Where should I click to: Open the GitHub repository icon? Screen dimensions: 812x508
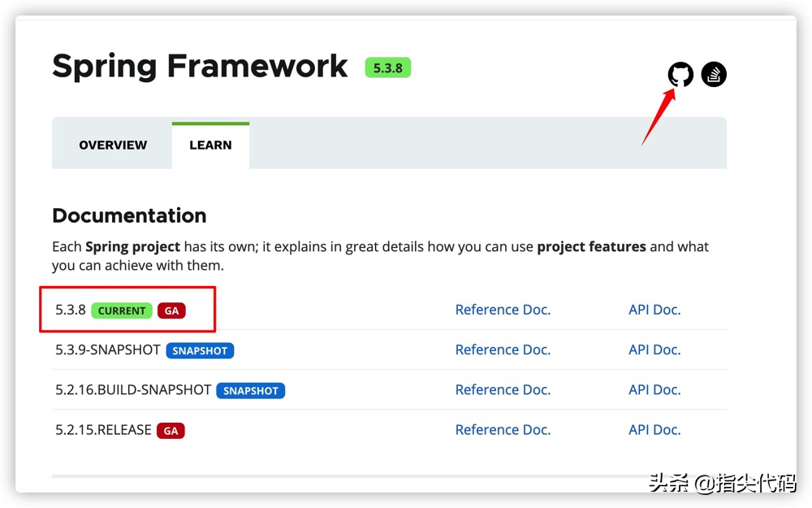click(x=680, y=75)
